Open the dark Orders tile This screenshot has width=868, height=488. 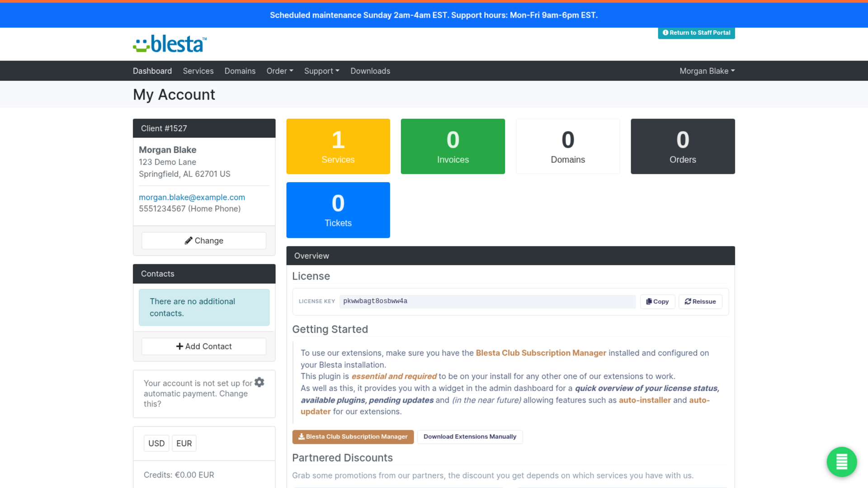[x=683, y=146]
